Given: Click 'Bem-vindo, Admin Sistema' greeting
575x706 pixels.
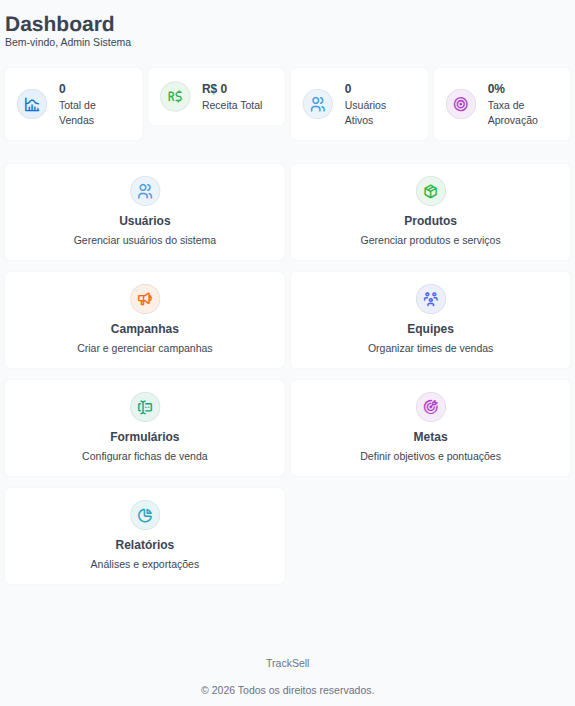Looking at the screenshot, I should pos(68,42).
